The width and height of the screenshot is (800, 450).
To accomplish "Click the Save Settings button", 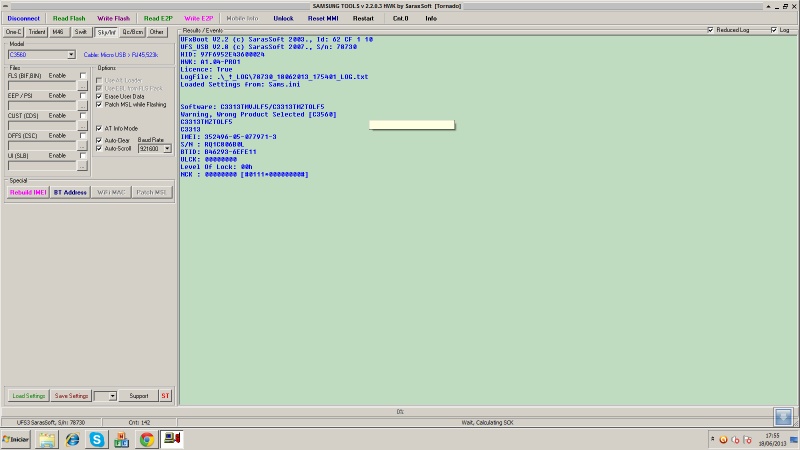I will (x=71, y=396).
